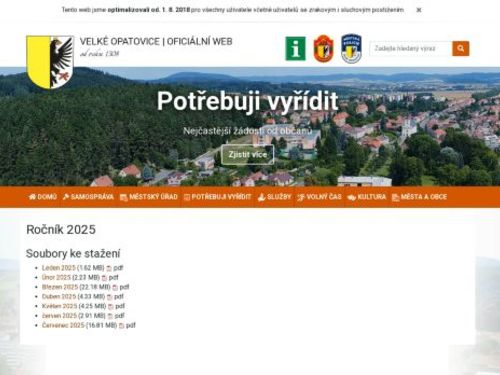
Task: Open the Samospráva menu
Action: (88, 197)
